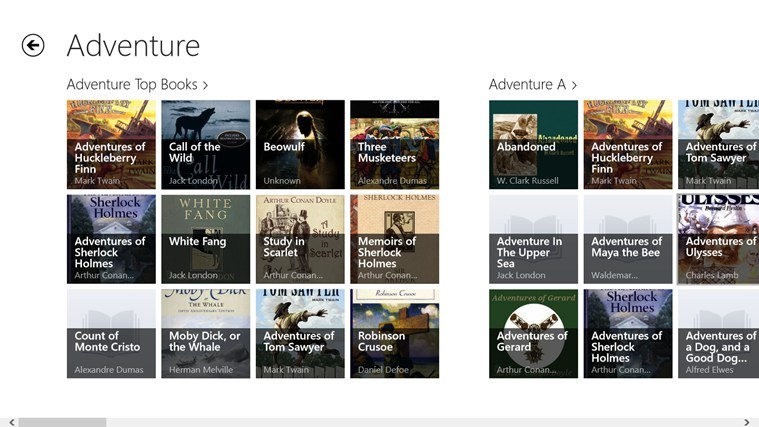Open the Beowulf book tile
759x427 pixels.
click(300, 144)
